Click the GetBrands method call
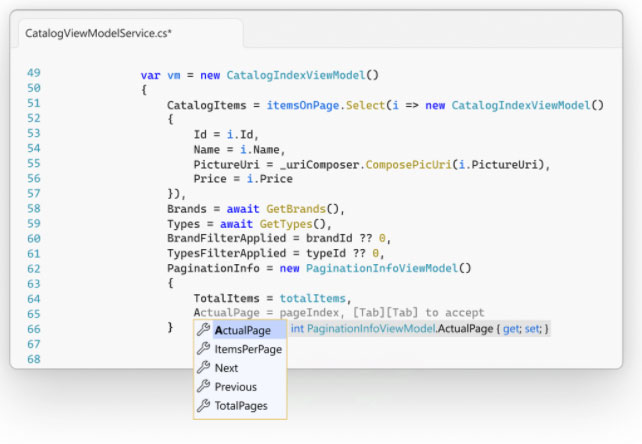642x444 pixels. pyautogui.click(x=297, y=209)
